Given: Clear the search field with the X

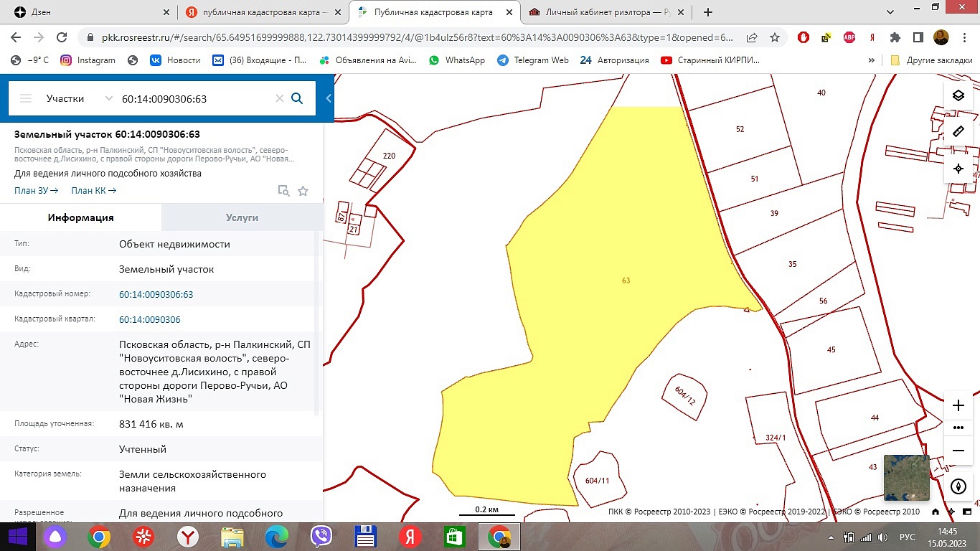Looking at the screenshot, I should click(x=280, y=98).
